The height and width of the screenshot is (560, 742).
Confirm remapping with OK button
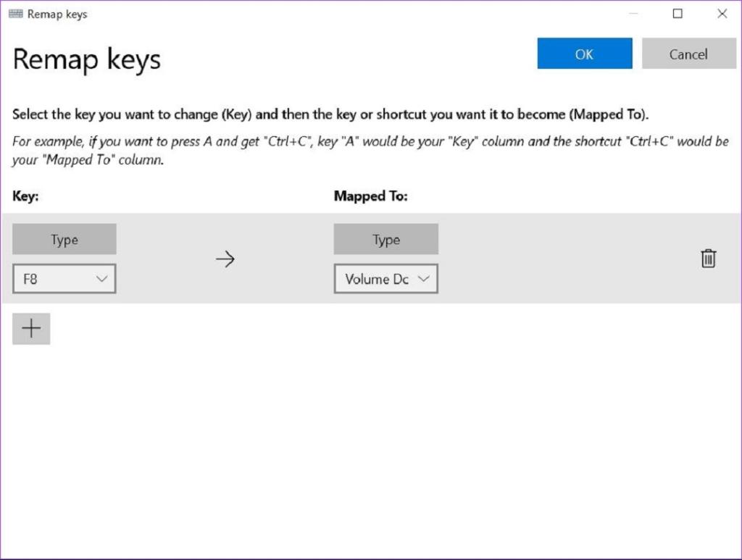pos(585,54)
